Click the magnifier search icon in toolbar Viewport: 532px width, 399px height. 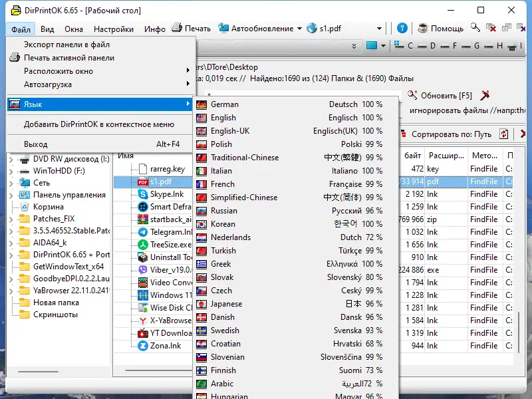tap(475, 28)
